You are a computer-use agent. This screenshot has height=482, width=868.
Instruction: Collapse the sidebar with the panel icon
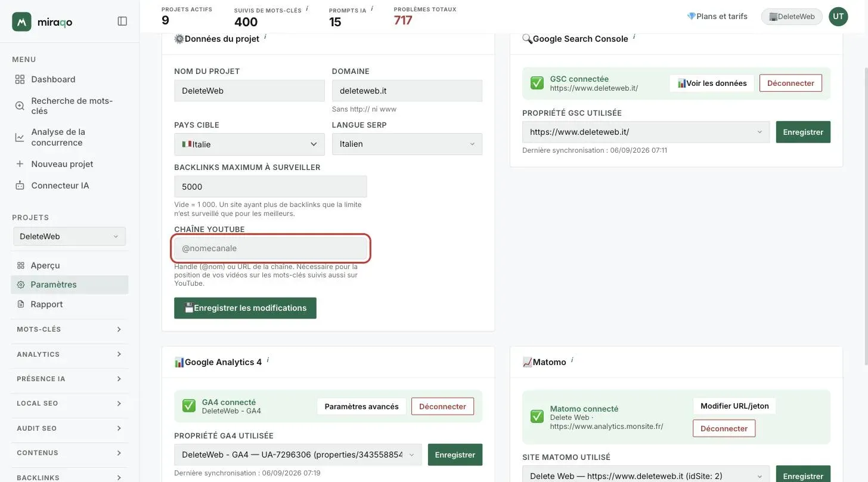tap(122, 21)
